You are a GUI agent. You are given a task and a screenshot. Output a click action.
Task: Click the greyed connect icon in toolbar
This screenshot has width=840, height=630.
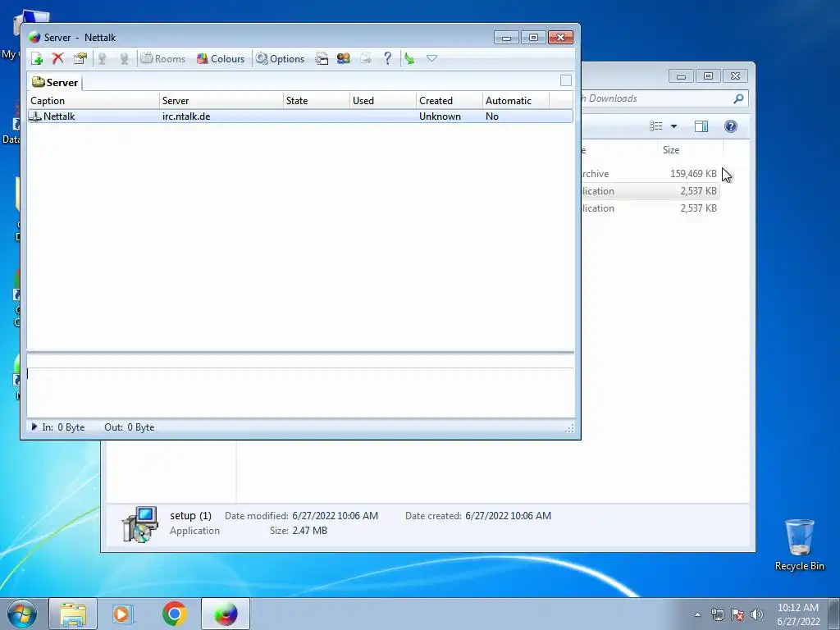102,59
